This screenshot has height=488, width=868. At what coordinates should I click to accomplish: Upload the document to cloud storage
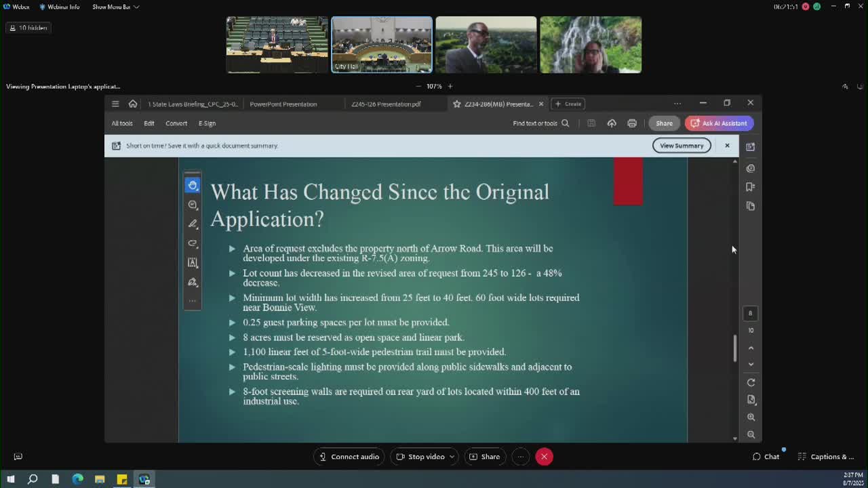pyautogui.click(x=612, y=123)
